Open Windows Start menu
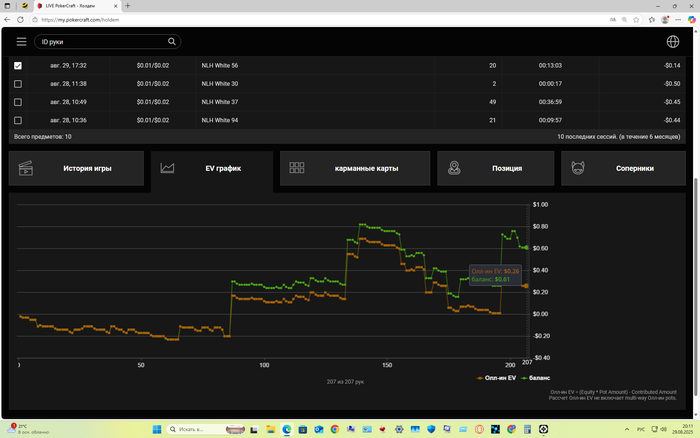The image size is (700, 438). click(x=157, y=430)
